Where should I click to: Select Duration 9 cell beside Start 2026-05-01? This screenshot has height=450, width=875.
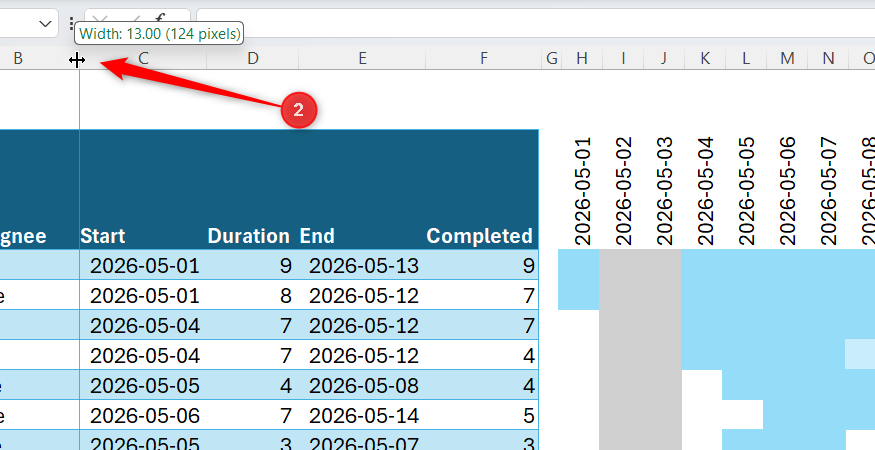253,265
